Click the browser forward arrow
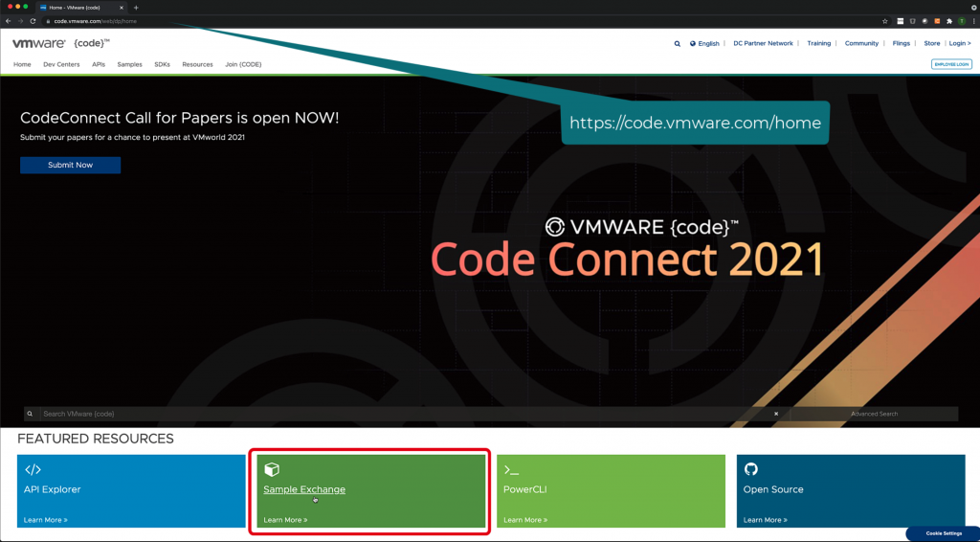The image size is (980, 542). point(20,21)
